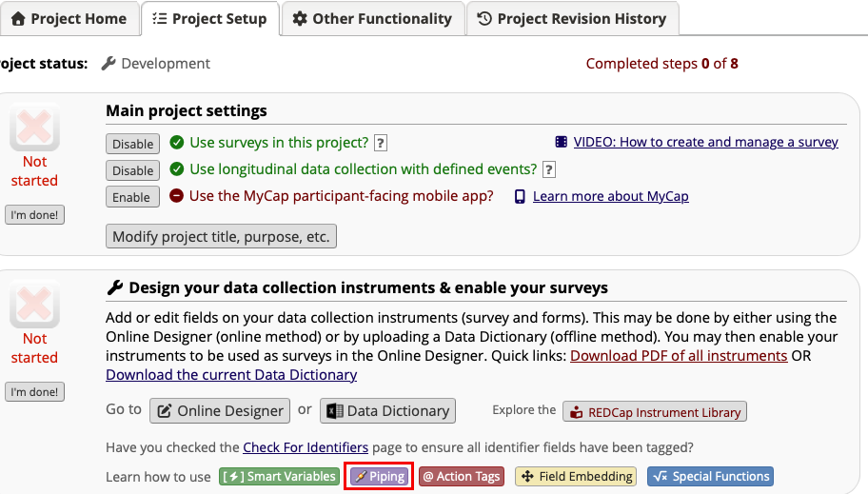Click the wrench icon in Design instruments heading
868x494 pixels.
114,287
